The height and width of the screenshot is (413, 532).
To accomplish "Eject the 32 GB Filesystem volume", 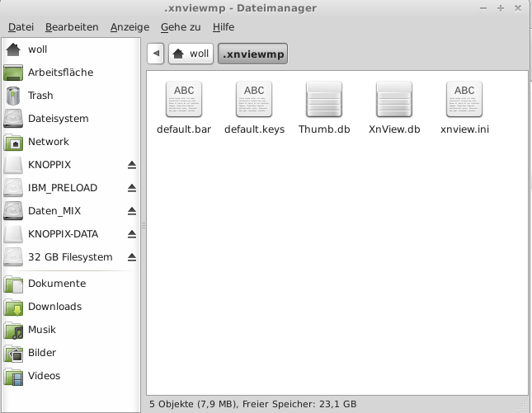I will (x=132, y=257).
